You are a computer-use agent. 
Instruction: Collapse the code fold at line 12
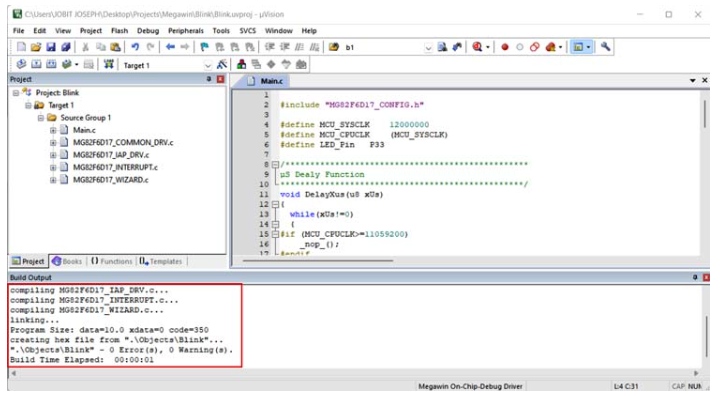[275, 204]
